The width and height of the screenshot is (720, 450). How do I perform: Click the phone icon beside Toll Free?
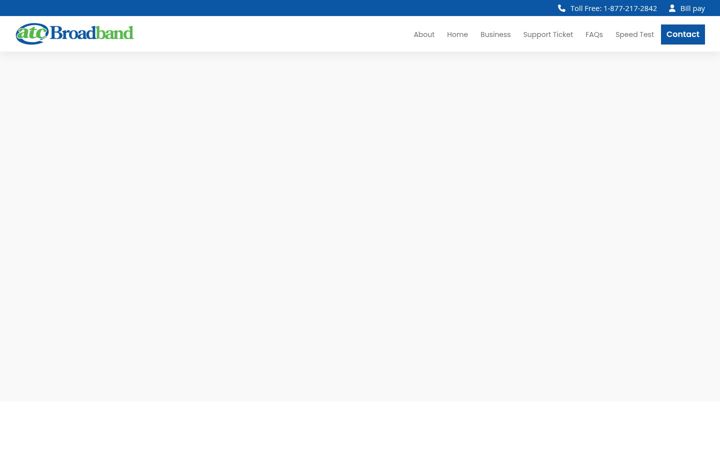click(561, 8)
